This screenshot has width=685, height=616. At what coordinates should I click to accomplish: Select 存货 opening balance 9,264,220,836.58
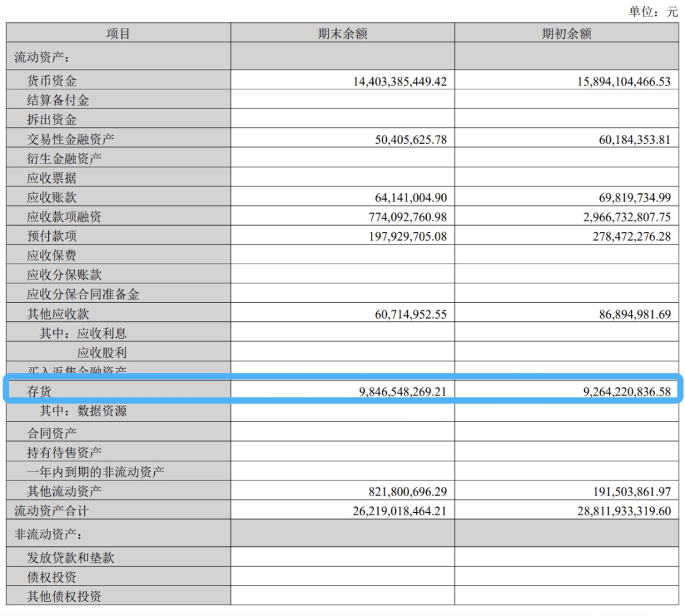click(627, 392)
